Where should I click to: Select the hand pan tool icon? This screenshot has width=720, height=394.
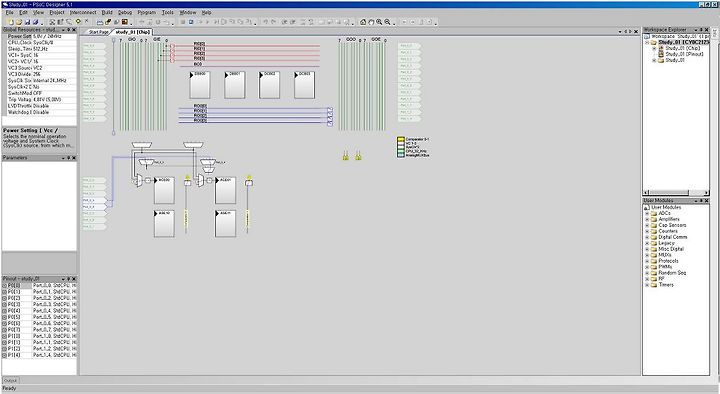pos(371,22)
